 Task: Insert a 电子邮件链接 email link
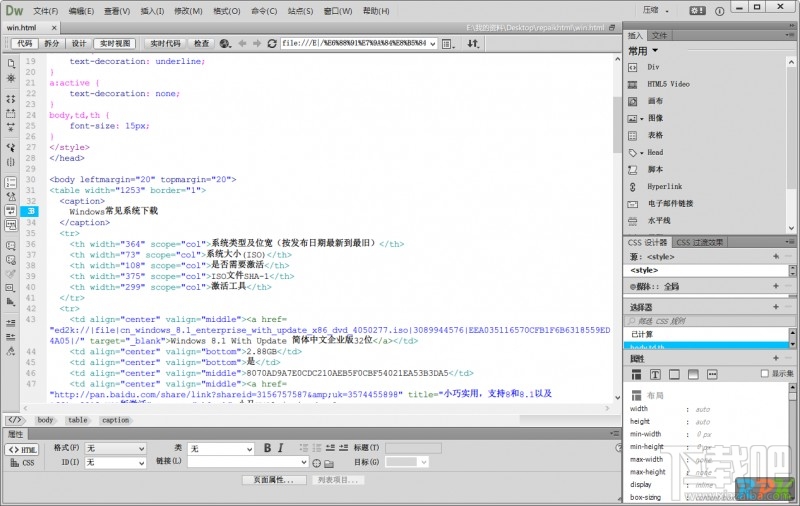pyautogui.click(x=670, y=204)
